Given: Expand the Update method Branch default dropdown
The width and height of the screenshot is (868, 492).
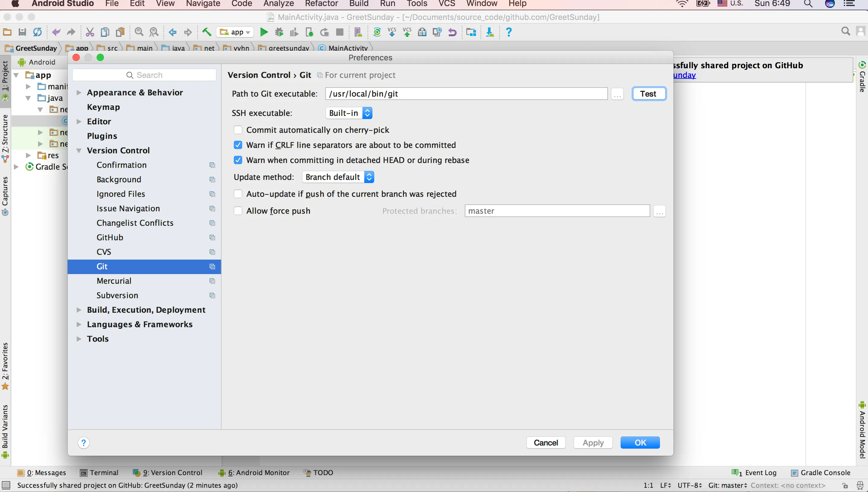Looking at the screenshot, I should tap(369, 177).
